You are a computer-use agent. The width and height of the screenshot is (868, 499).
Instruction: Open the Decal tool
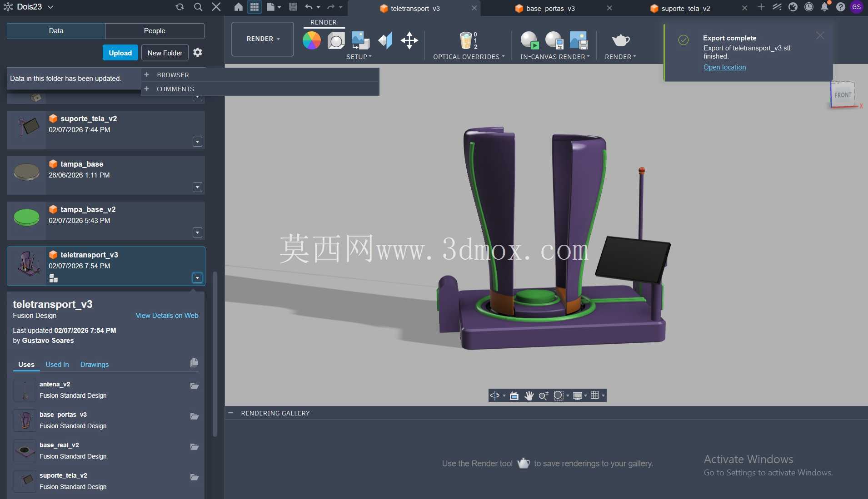click(x=361, y=40)
